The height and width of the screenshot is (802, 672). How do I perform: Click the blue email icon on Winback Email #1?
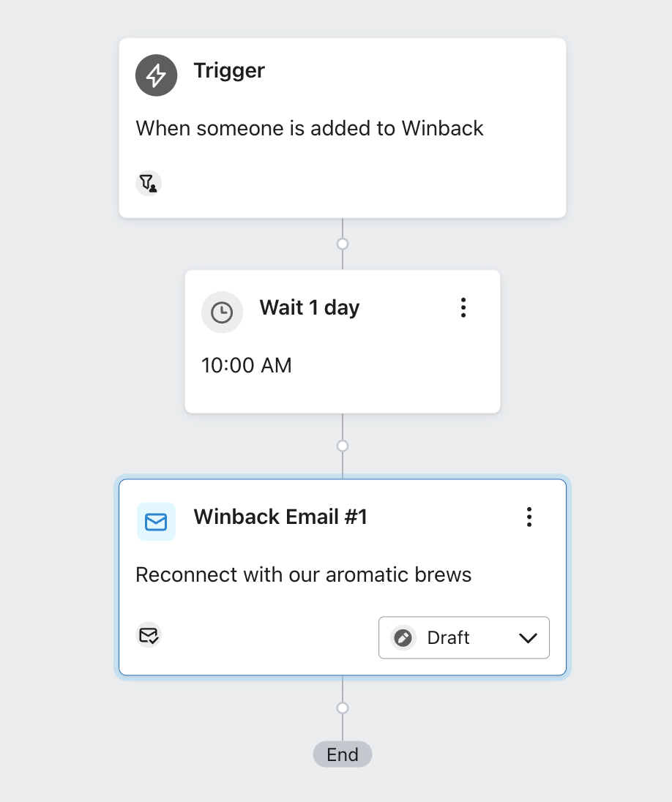(156, 522)
